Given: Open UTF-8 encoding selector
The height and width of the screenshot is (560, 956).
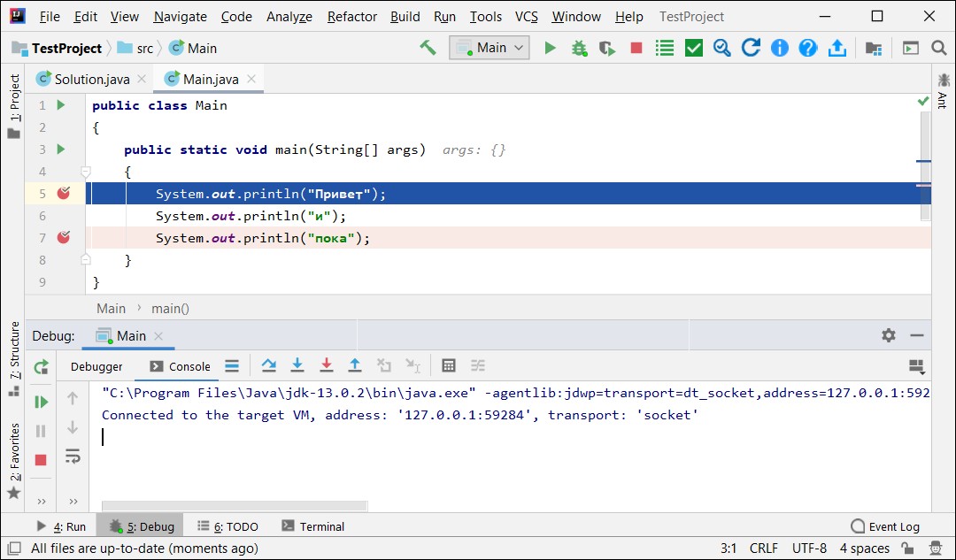Looking at the screenshot, I should pos(809,548).
